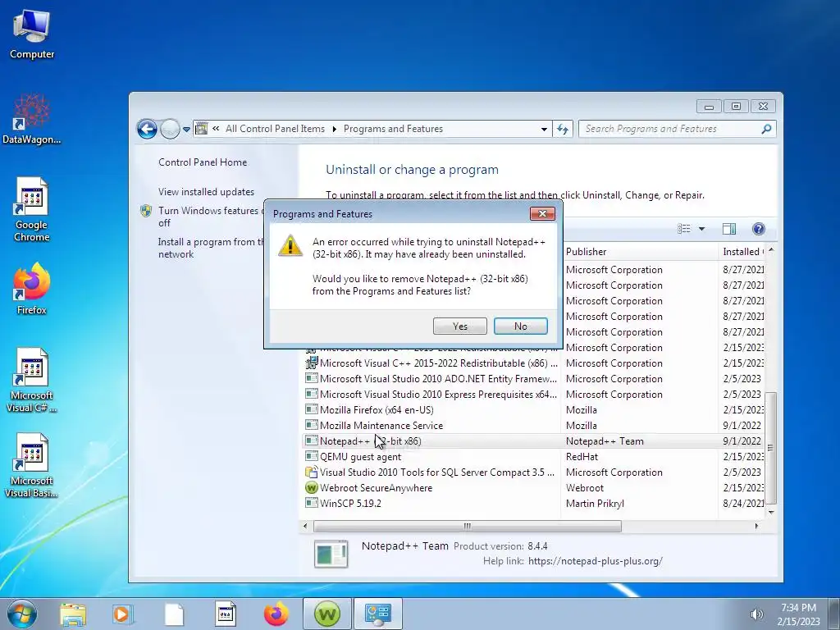Viewport: 840px width, 630px height.
Task: Open the Windows Start menu orb
Action: coord(22,614)
